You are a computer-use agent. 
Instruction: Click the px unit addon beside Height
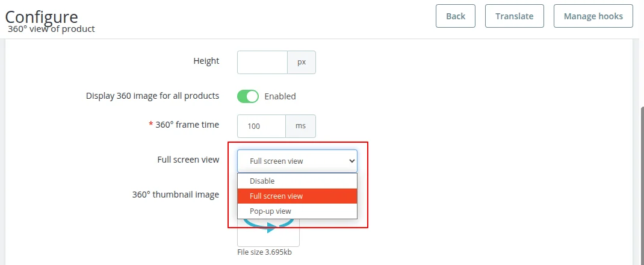point(302,62)
